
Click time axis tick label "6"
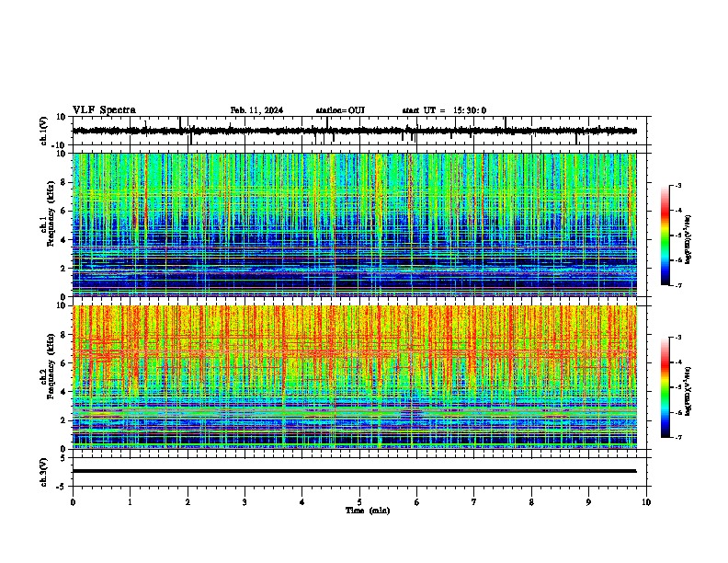[x=417, y=502]
